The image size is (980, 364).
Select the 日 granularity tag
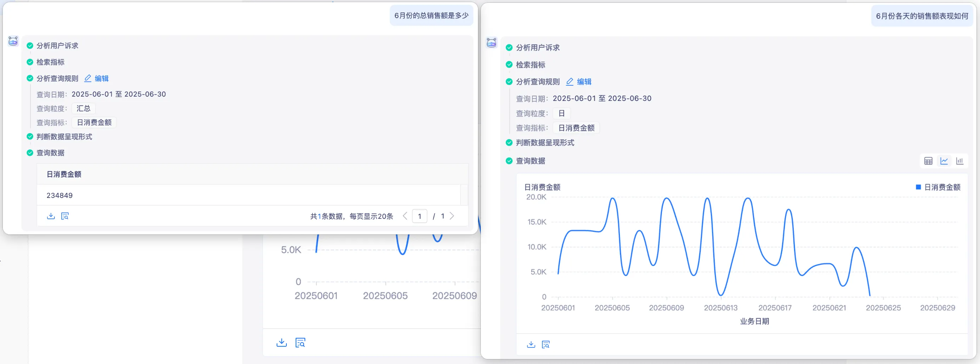point(561,113)
